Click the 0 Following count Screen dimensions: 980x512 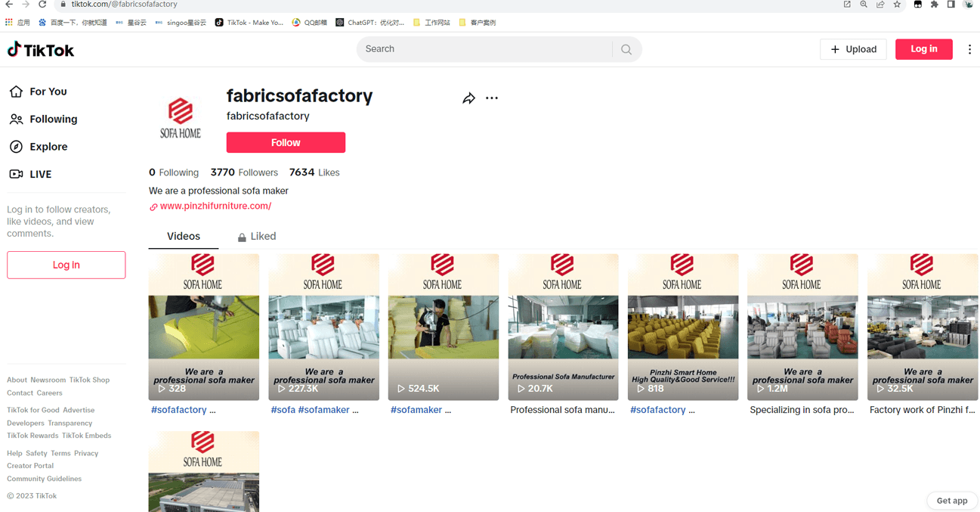(x=174, y=172)
